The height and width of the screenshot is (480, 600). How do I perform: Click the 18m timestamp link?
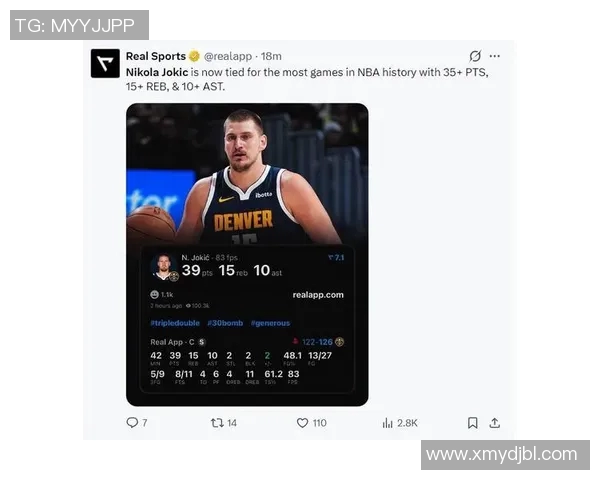point(271,56)
